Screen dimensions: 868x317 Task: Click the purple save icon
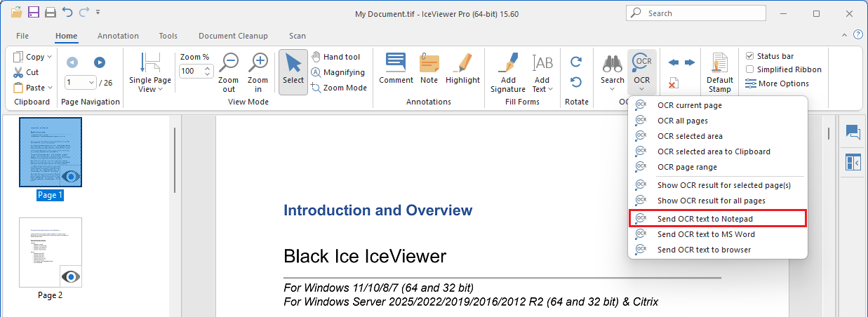[x=34, y=13]
